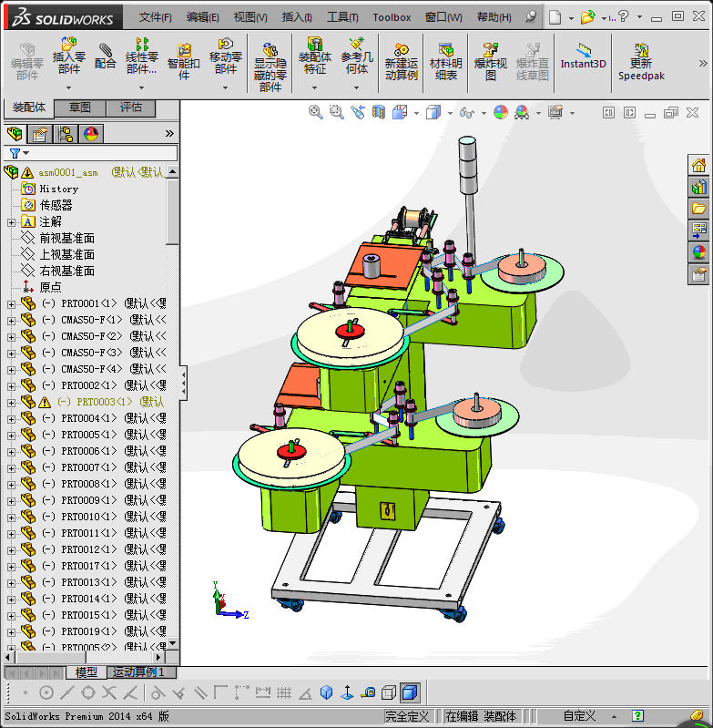This screenshot has height=728, width=713.
Task: Create New Motion Study (新建运动算例)
Action: coord(402,61)
